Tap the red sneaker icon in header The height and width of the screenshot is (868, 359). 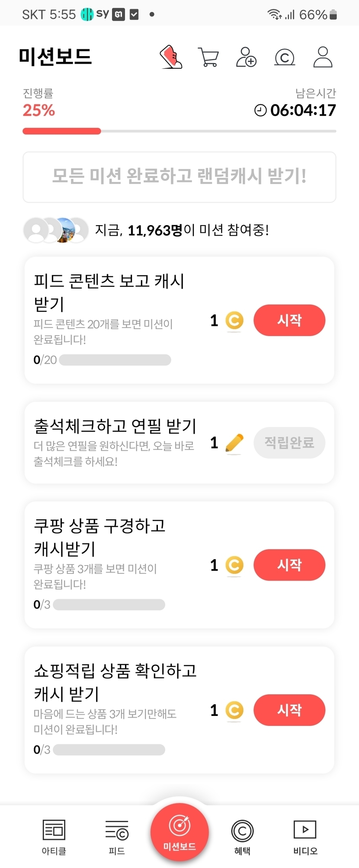point(171,57)
